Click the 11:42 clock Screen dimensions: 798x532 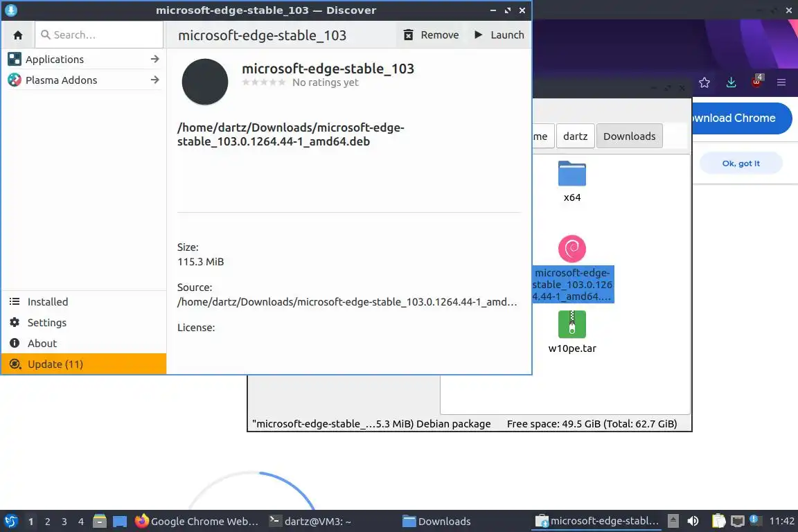(x=781, y=522)
